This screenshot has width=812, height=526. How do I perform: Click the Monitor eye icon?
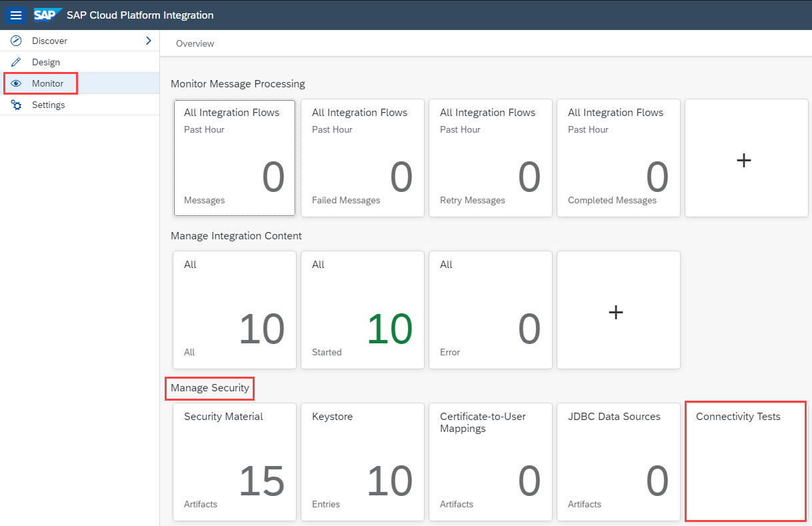[x=17, y=83]
